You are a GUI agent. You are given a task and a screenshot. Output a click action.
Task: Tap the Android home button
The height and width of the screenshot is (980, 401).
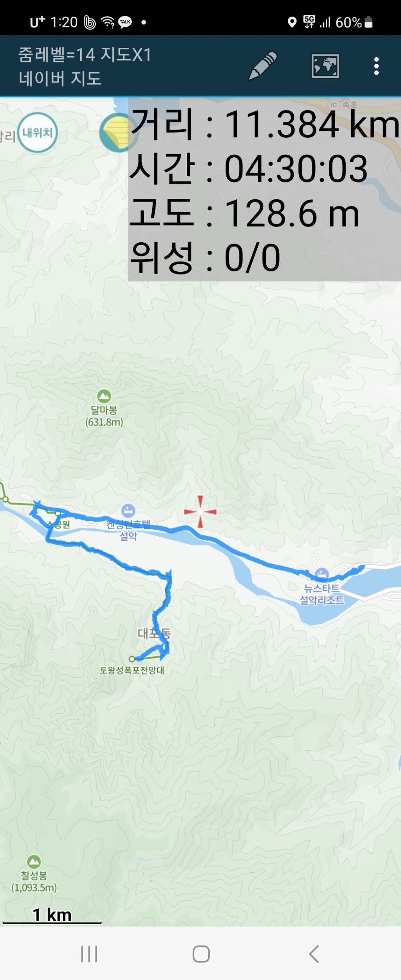201,954
